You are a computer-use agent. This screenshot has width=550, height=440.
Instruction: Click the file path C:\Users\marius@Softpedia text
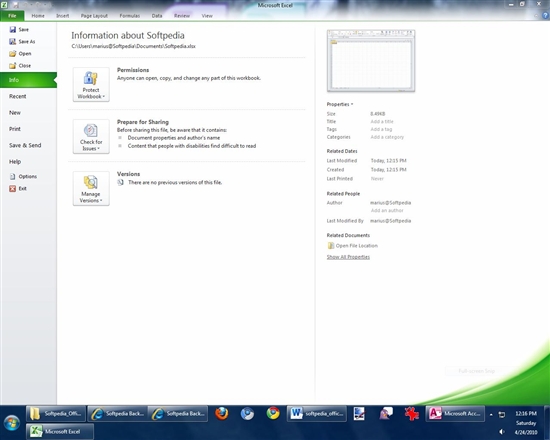tap(134, 46)
